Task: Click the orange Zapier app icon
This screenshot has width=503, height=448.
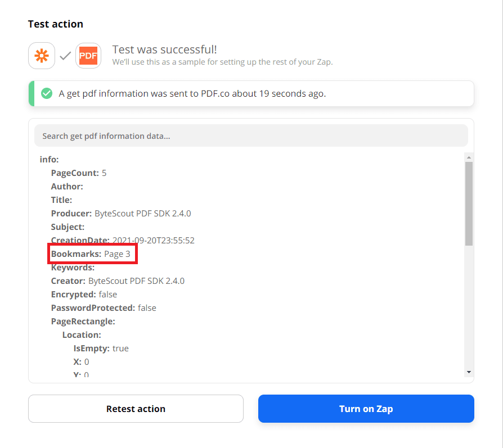Action: click(42, 56)
